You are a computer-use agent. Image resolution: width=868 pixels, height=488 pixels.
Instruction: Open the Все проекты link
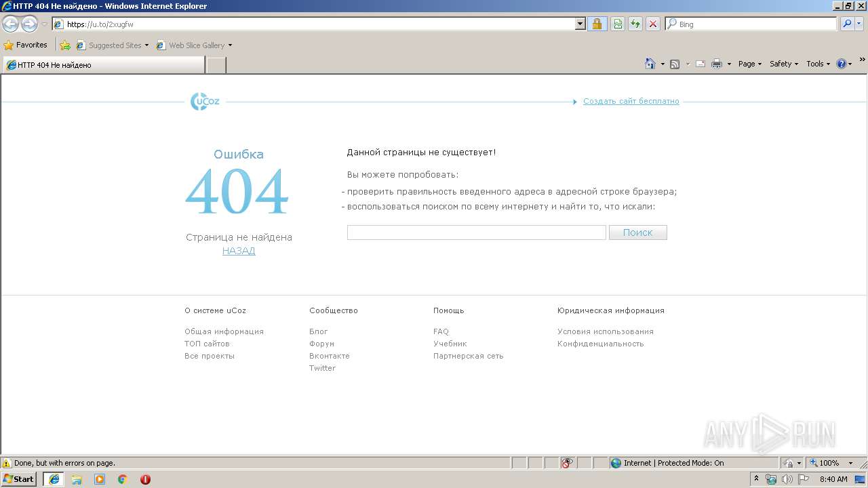tap(210, 356)
